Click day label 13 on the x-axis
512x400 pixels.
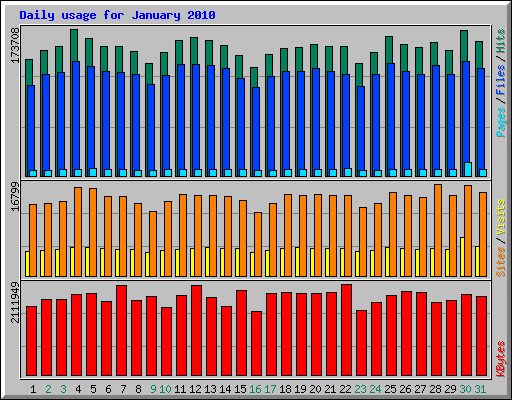(210, 389)
